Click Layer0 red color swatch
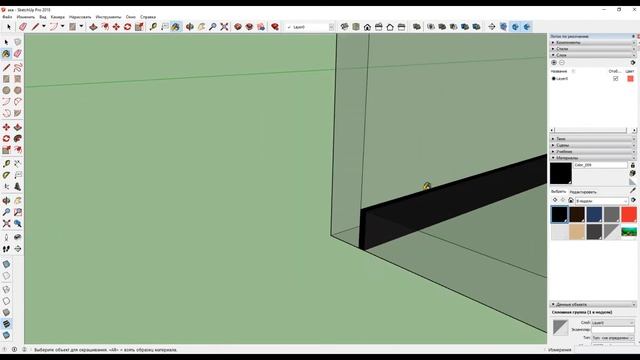This screenshot has height=360, width=640. pos(630,78)
